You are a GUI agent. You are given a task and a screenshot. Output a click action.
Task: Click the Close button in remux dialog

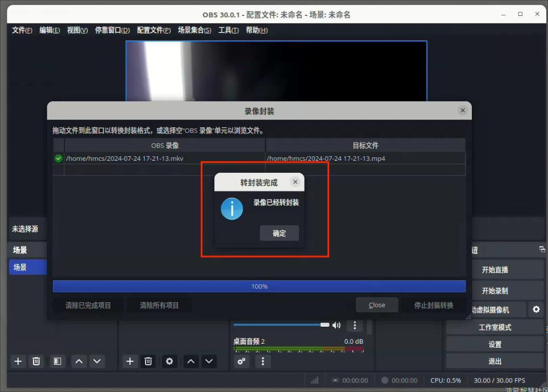click(x=377, y=305)
